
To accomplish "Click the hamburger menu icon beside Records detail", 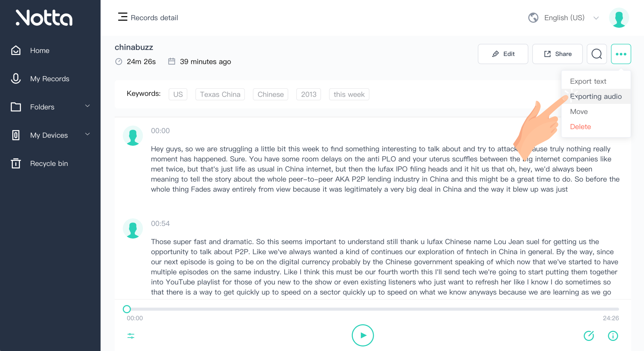I will (x=122, y=17).
